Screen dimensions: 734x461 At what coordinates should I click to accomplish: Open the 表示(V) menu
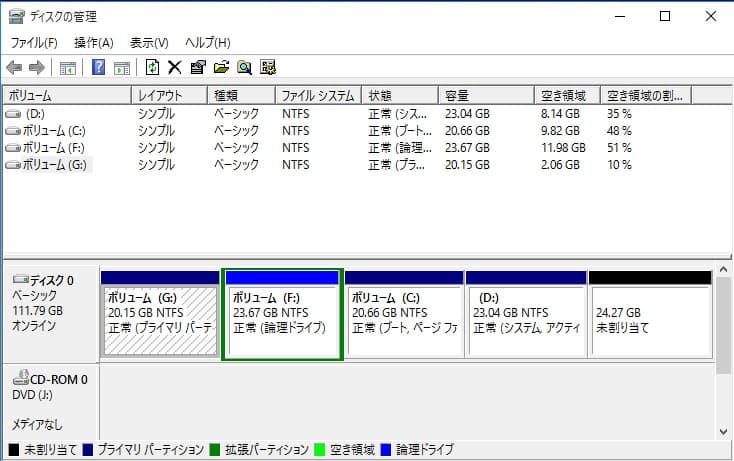(x=149, y=43)
